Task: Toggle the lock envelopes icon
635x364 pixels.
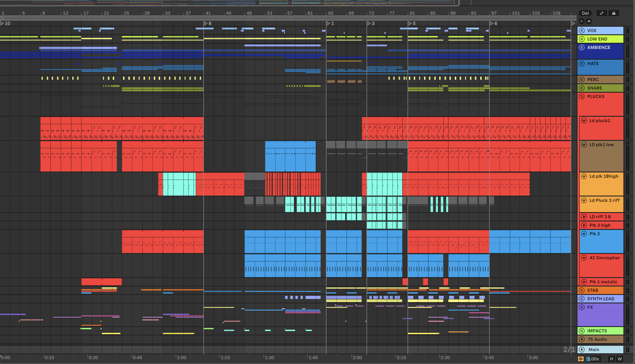Action: (613, 13)
